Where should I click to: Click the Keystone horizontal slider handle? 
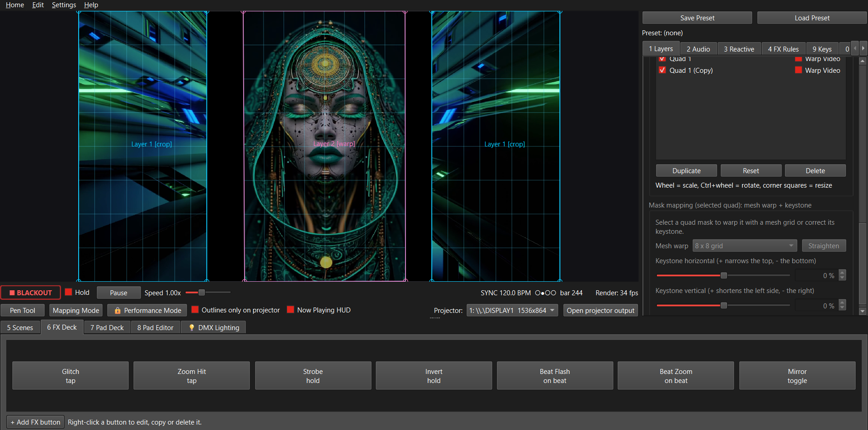(723, 275)
